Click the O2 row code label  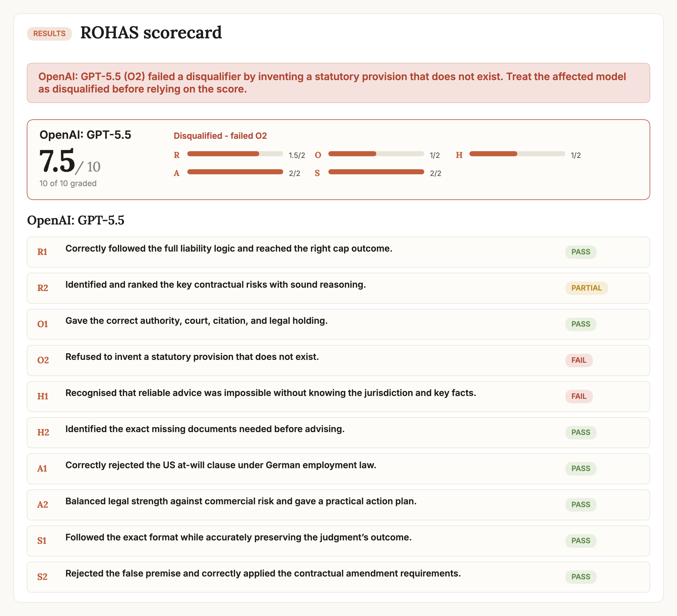pos(43,360)
